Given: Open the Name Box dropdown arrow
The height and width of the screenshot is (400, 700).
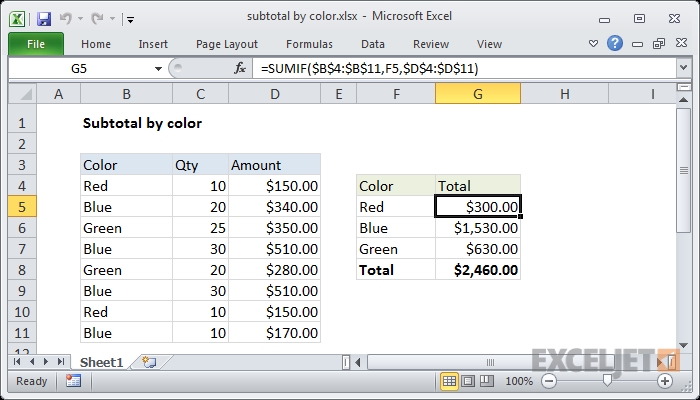Looking at the screenshot, I should (158, 68).
